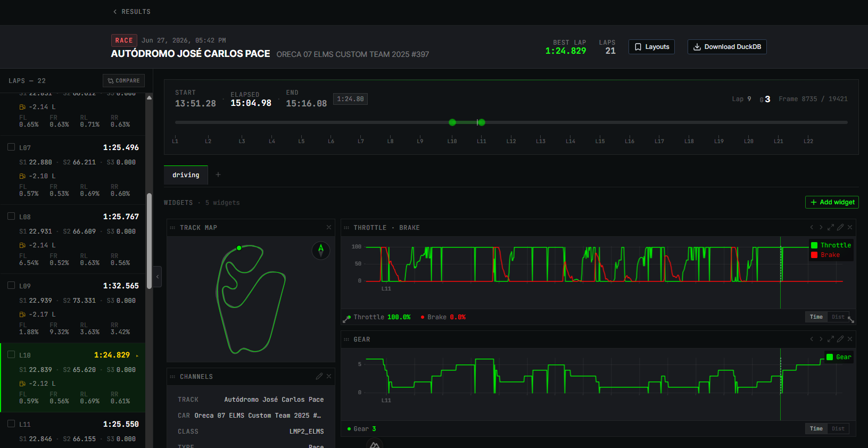
Task: Move Throttle Brake widget right
Action: 821,227
